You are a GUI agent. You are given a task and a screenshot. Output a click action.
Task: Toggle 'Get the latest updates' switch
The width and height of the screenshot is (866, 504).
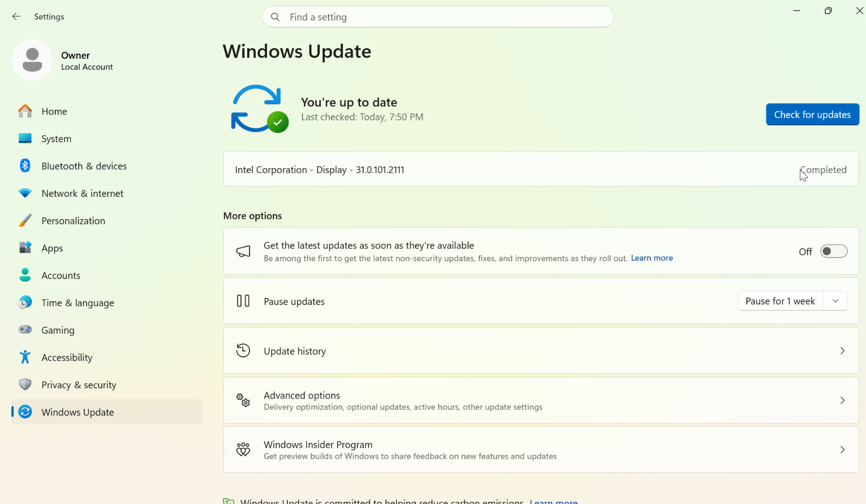[834, 251]
